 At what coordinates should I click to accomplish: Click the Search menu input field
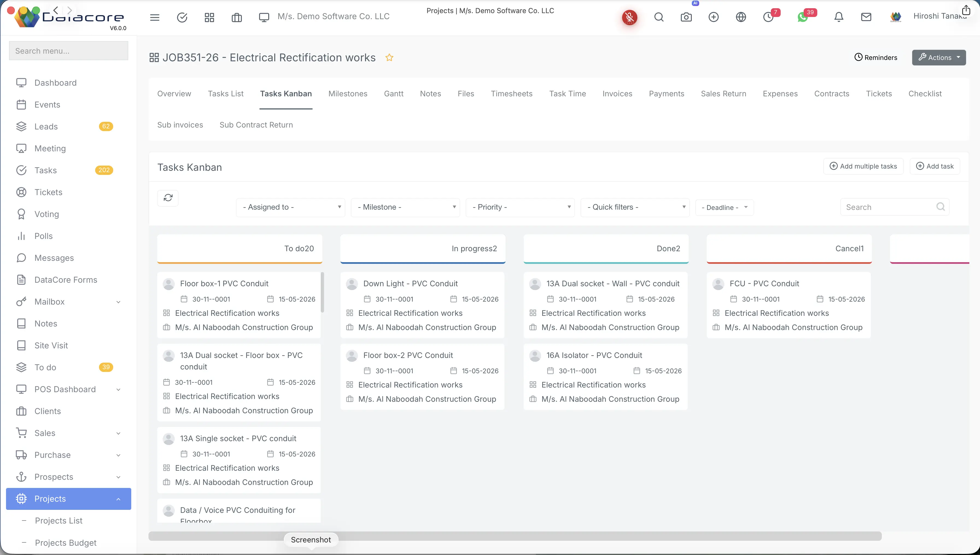click(x=69, y=51)
